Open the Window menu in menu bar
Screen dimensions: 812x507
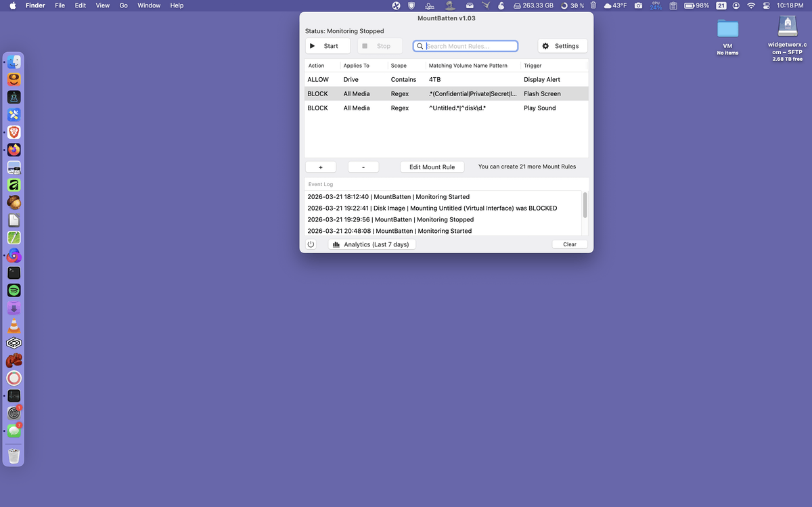(149, 5)
